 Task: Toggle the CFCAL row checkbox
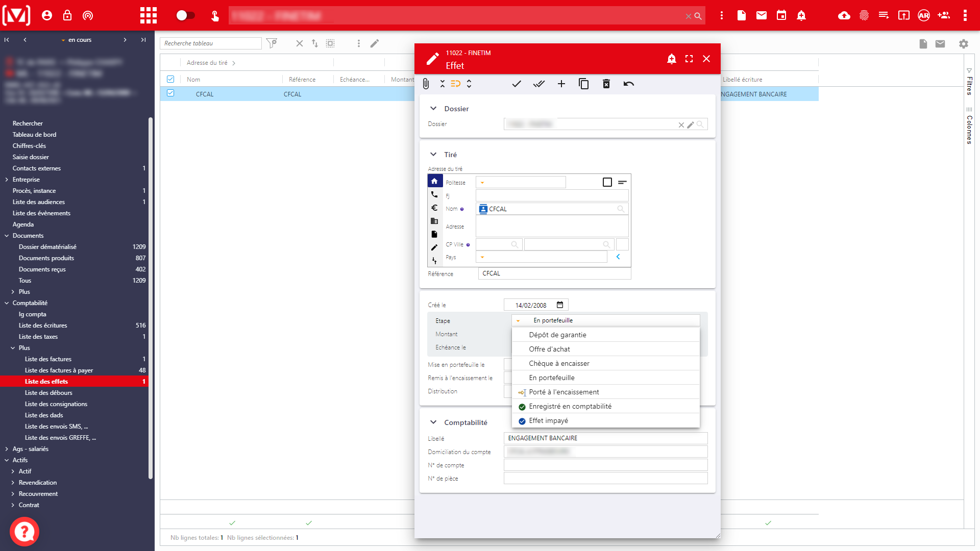pos(170,93)
